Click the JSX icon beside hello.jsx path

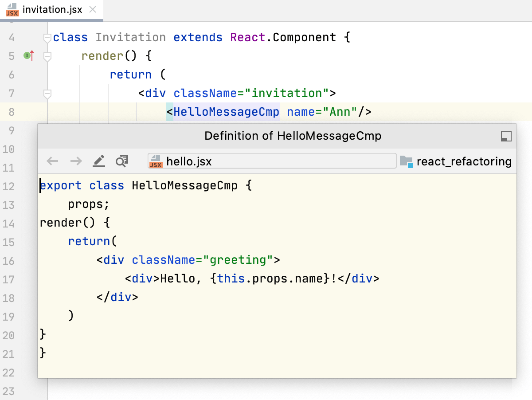[x=156, y=161]
